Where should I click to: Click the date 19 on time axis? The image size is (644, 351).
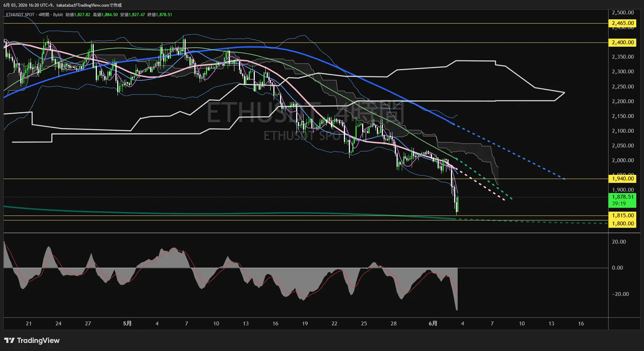[305, 324]
